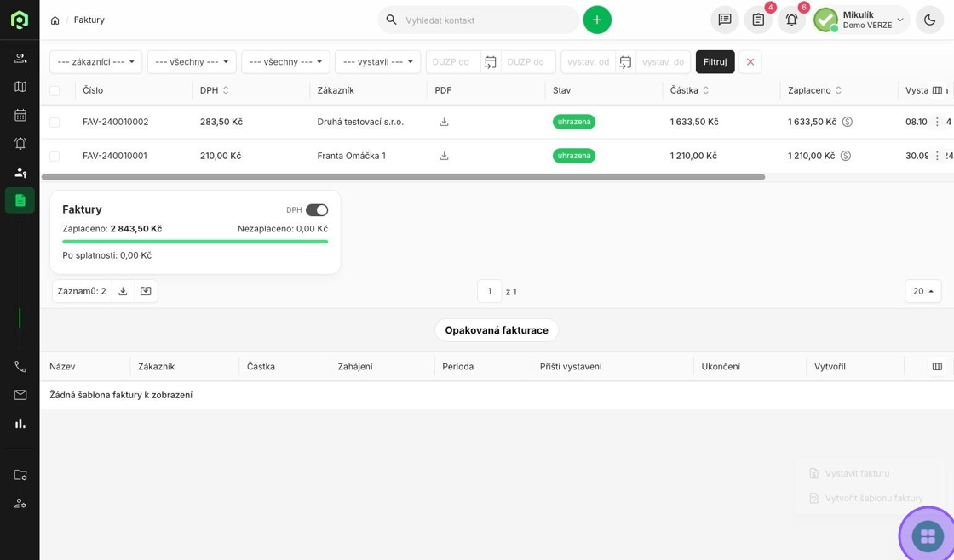Open the tasks clipboard icon with badge 4
The image size is (954, 560).
(x=758, y=20)
